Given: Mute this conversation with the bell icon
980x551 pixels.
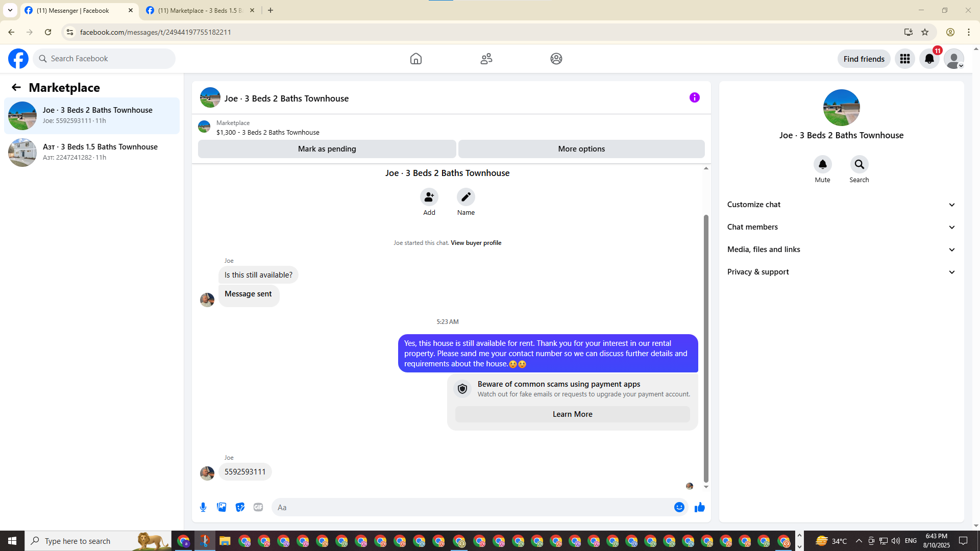Looking at the screenshot, I should point(822,164).
